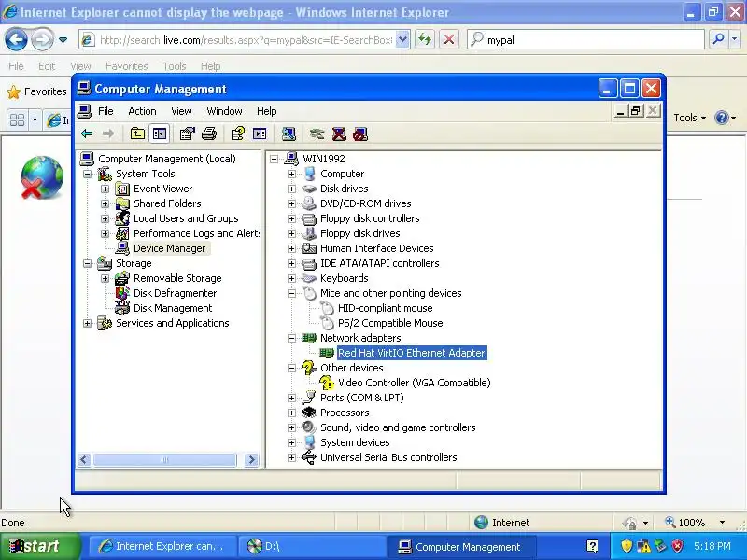Open the Help menu in Computer Management

[x=267, y=111]
